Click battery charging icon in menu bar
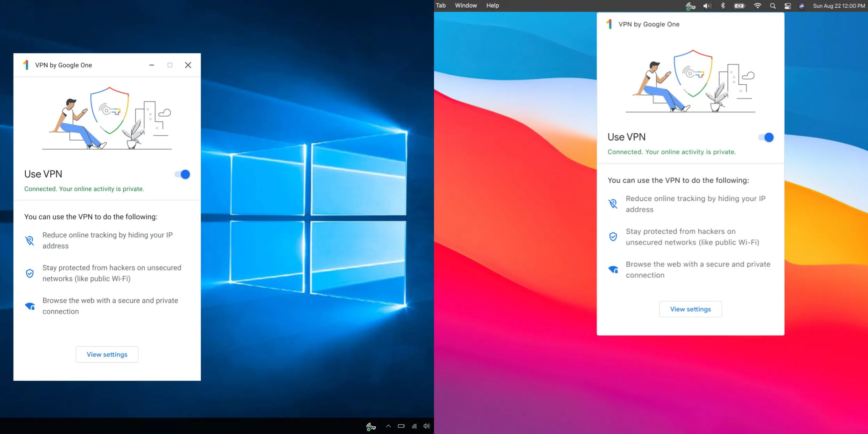This screenshot has height=434, width=868. pyautogui.click(x=739, y=6)
